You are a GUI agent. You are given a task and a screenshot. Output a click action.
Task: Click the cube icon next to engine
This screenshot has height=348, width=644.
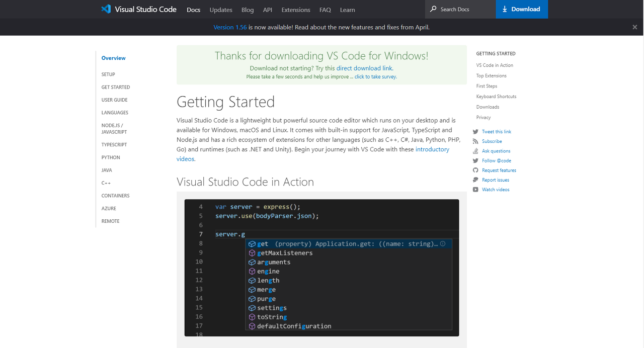click(253, 271)
